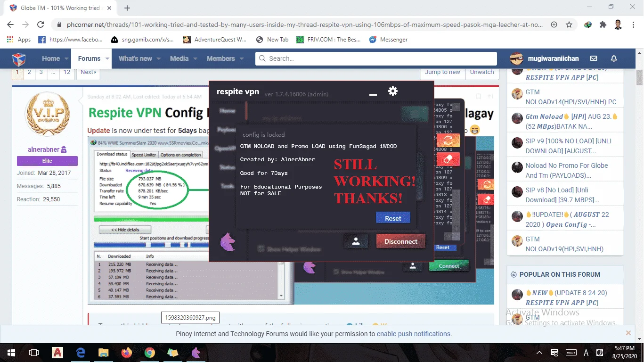Open the red A application on taskbar
644x363 pixels.
(57, 352)
